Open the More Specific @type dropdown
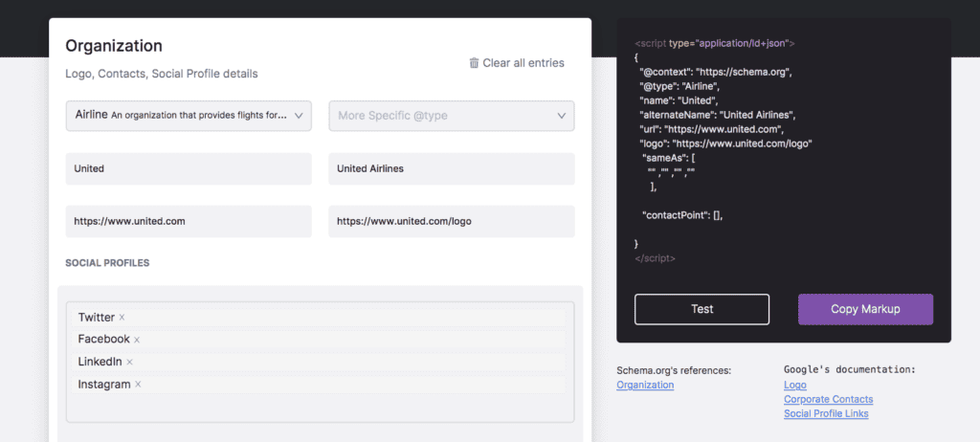 point(452,116)
